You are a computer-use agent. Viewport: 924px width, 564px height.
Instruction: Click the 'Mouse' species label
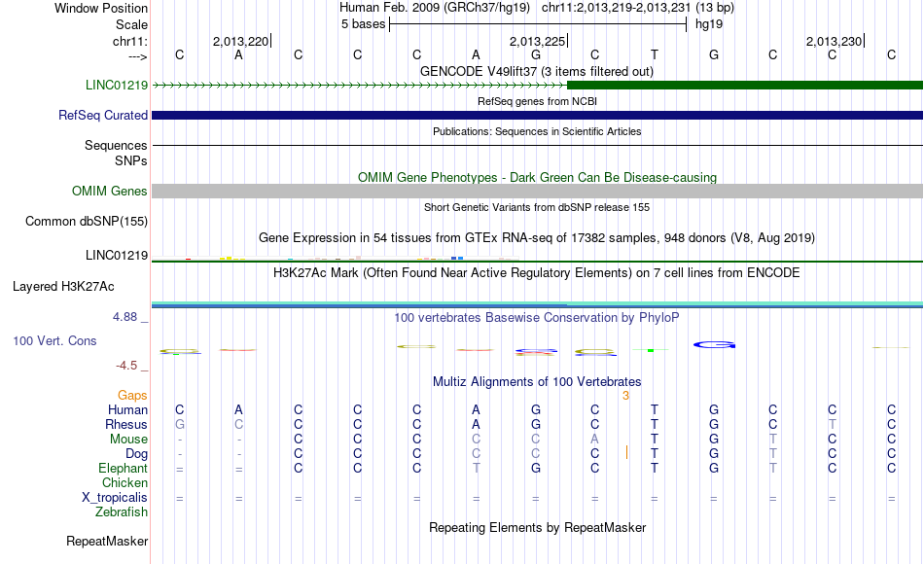pyautogui.click(x=128, y=440)
